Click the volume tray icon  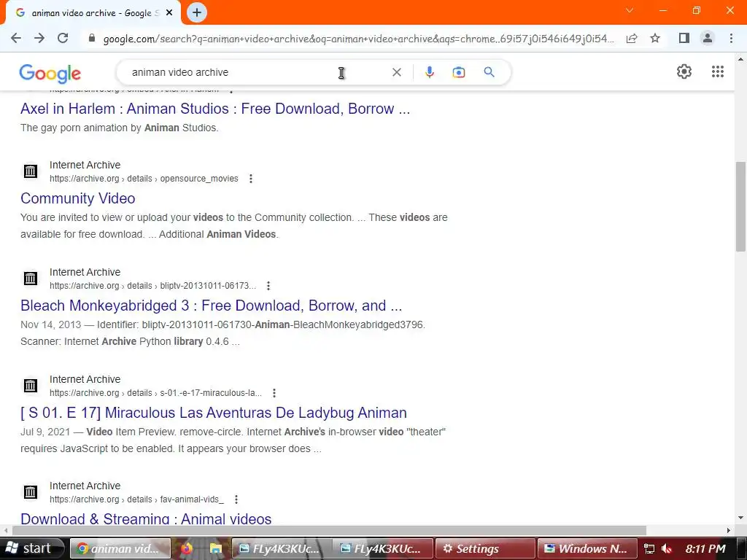(667, 549)
